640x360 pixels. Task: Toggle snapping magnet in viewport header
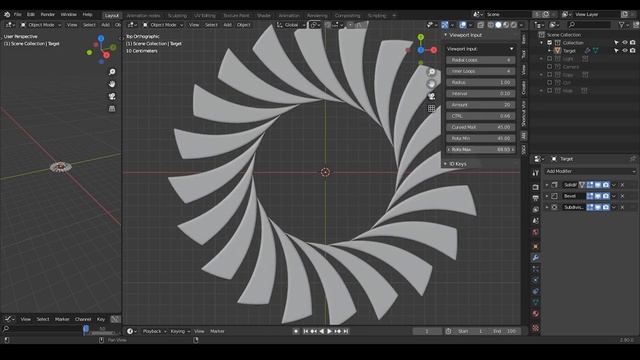click(327, 25)
